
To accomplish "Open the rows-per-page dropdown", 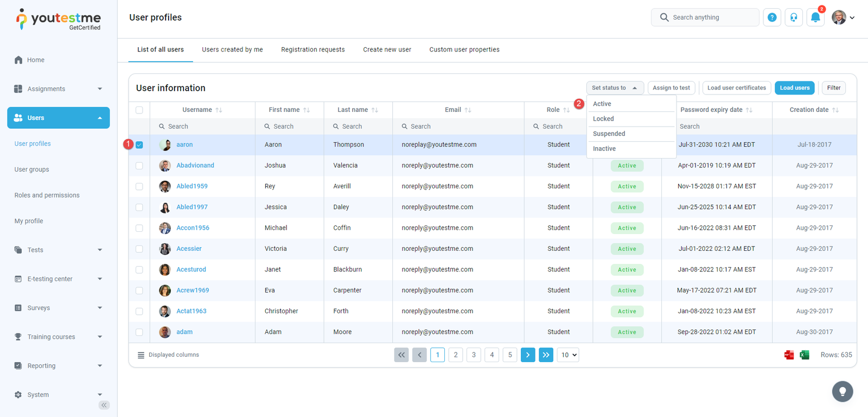I will point(568,355).
